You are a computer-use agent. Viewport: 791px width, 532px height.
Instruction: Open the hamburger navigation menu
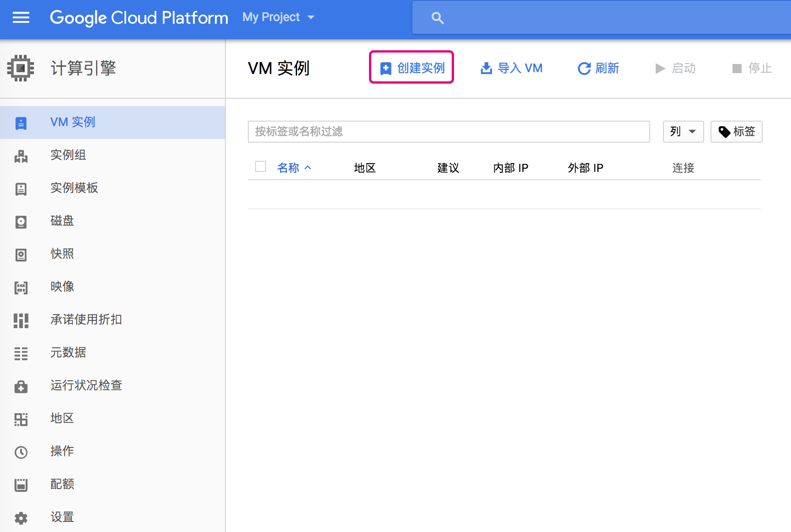21,18
